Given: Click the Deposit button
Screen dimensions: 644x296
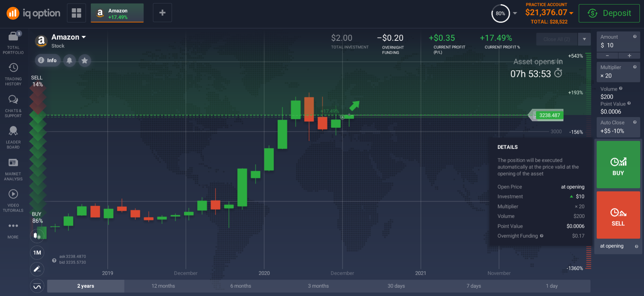Looking at the screenshot, I should point(609,13).
